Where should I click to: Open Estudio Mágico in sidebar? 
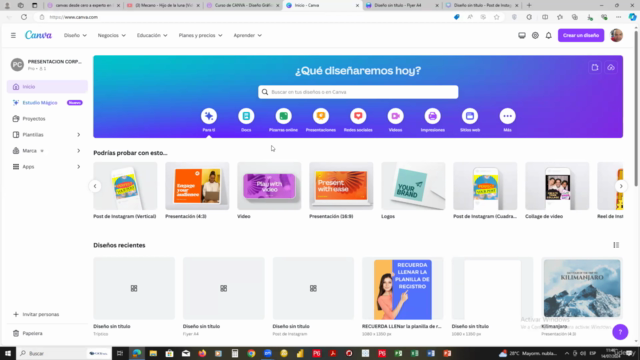click(47, 103)
